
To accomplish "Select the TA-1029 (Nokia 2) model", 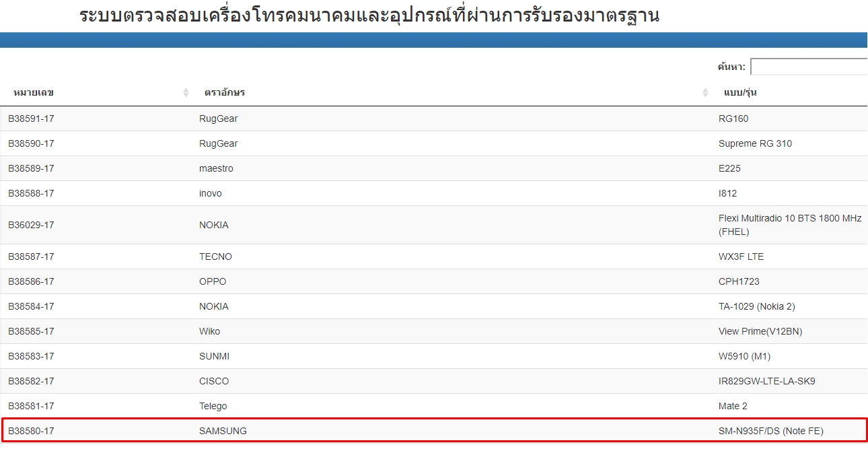I will tap(756, 307).
